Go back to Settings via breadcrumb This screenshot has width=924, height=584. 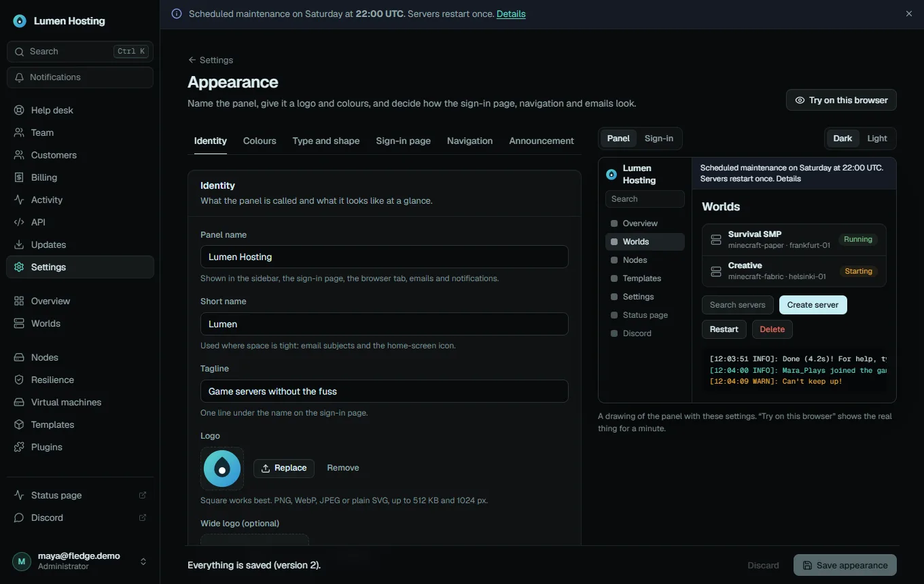tap(211, 60)
